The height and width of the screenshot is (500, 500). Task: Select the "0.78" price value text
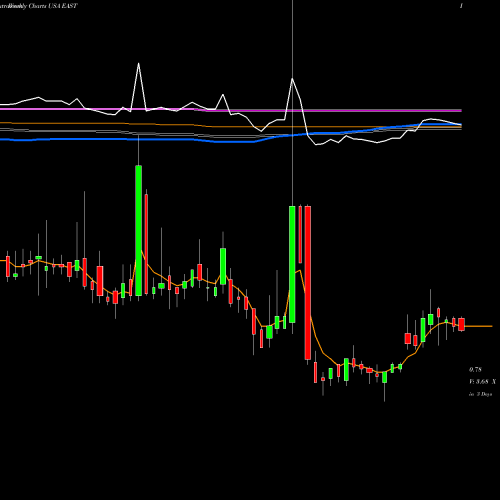[475, 369]
